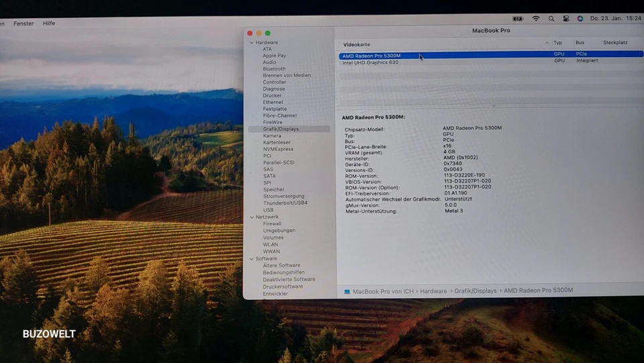Select Drucker in the sidebar

(272, 95)
